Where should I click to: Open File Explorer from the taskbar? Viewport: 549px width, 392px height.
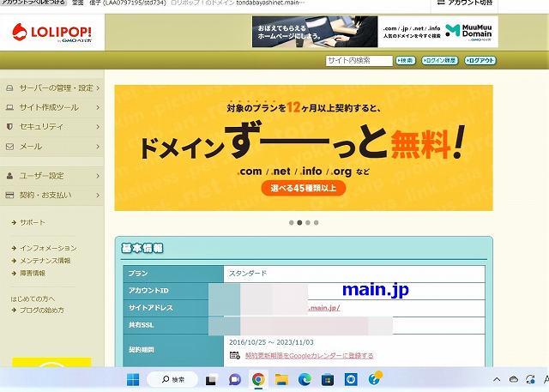pyautogui.click(x=281, y=379)
